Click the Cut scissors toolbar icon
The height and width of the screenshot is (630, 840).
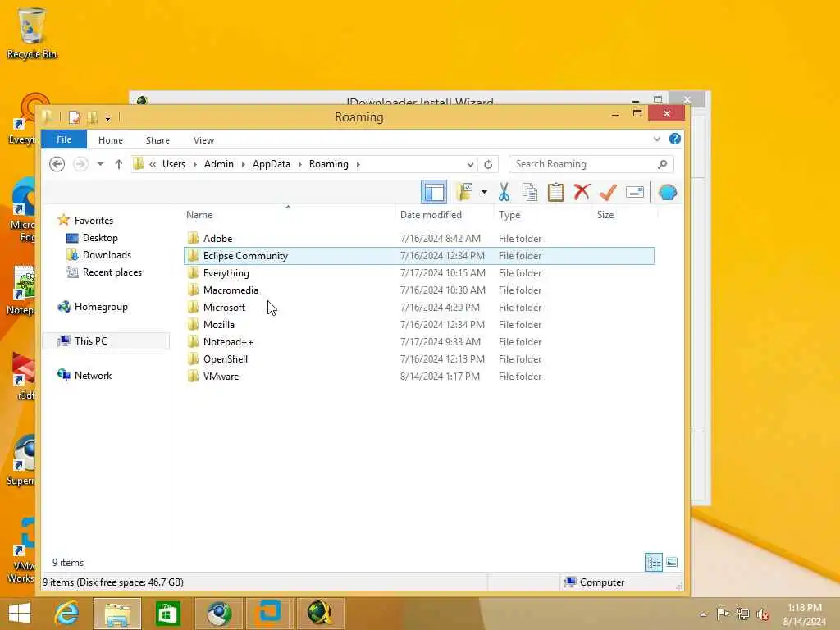click(504, 192)
